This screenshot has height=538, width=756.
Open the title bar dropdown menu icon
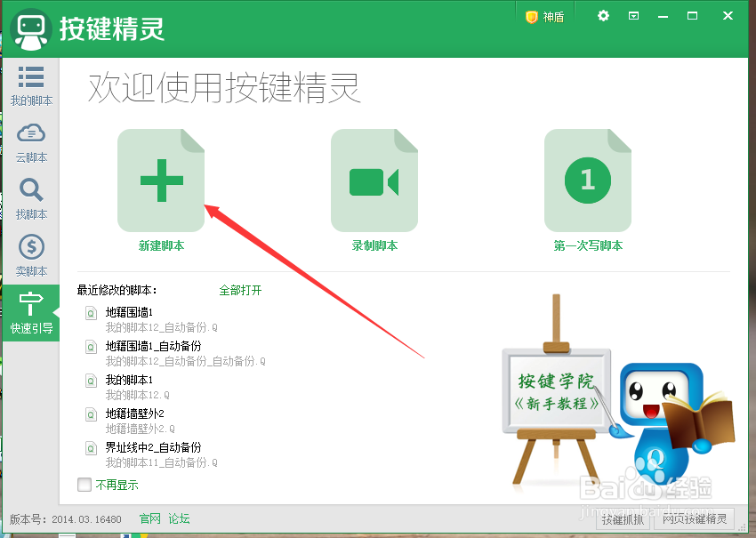click(633, 16)
